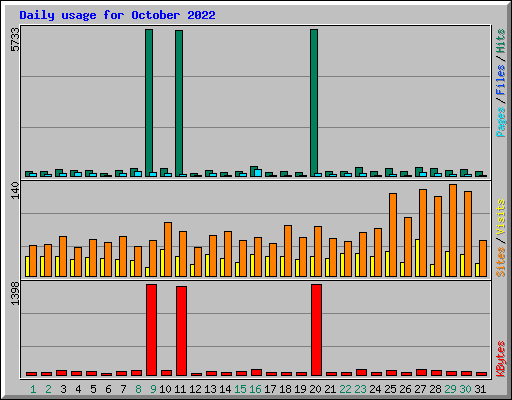The height and width of the screenshot is (400, 512).
Task: Click the yellow sites bar for day 27
Action: click(x=417, y=258)
